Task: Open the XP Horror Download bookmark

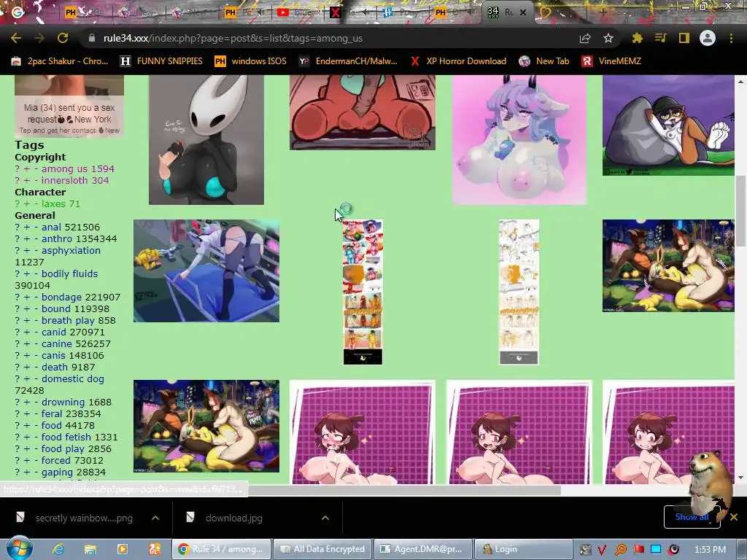Action: 458,61
